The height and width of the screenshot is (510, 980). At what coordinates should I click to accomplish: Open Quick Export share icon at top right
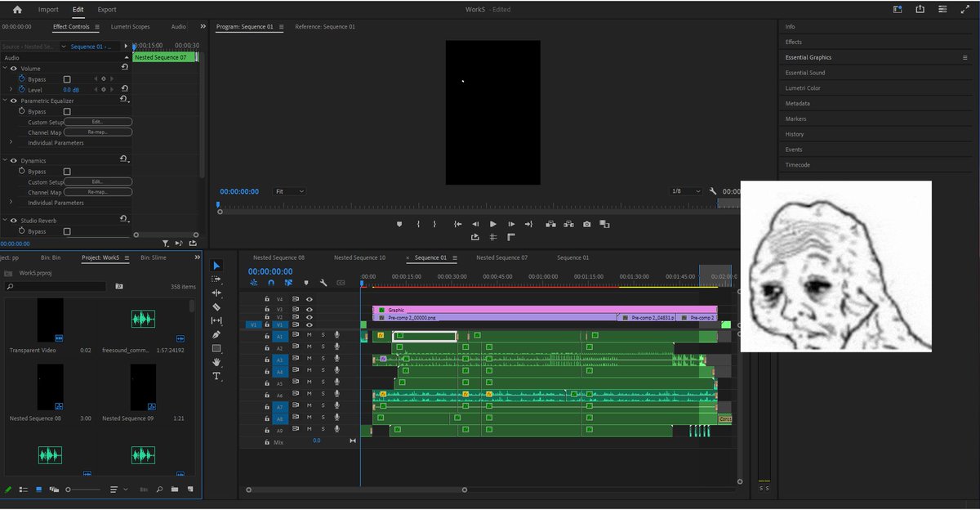(920, 10)
